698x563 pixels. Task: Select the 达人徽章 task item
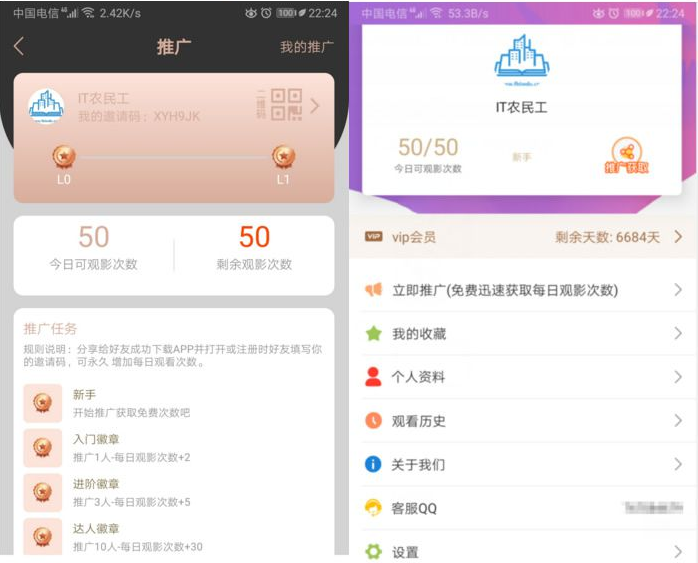click(174, 537)
